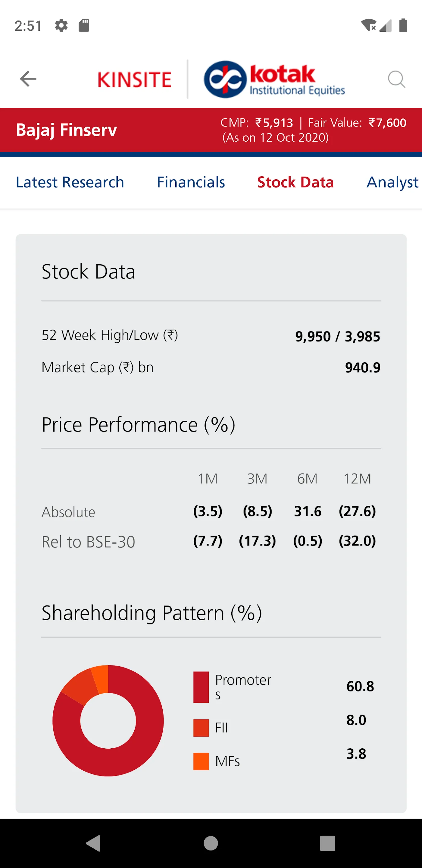The height and width of the screenshot is (868, 422).
Task: Open the Analyst tab
Action: tap(393, 182)
